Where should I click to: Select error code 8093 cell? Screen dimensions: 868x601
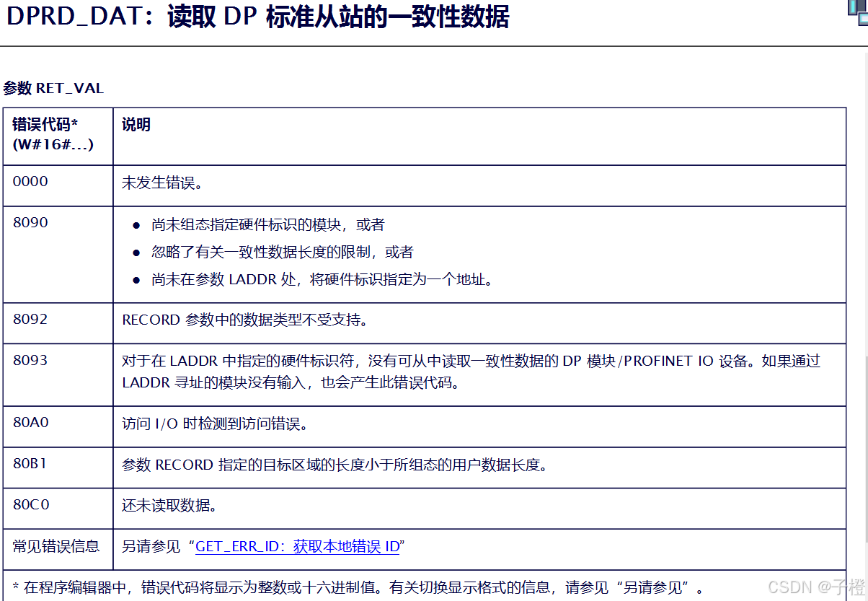tap(30, 360)
